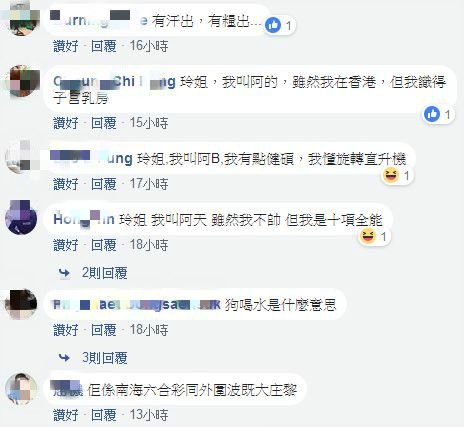Screen dimensions: 464x427
Task: Toggle 讚好 on the 旋轉直升機 comment
Action: point(66,184)
